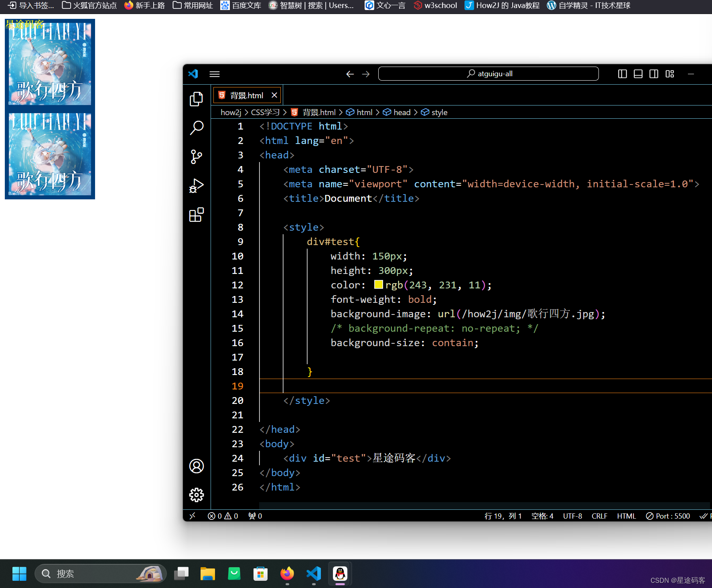The image size is (712, 588).
Task: Click the background-size: contain line
Action: pyautogui.click(x=404, y=343)
